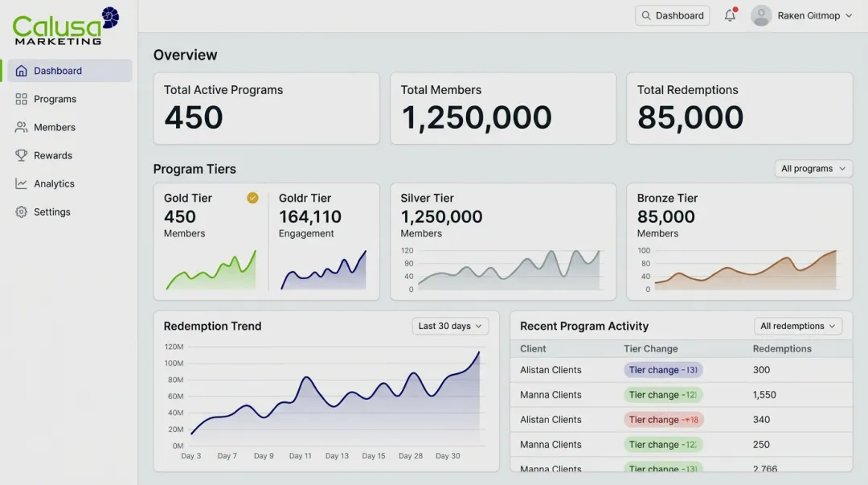Click Tier change badge beside 1,550 redemptions
Screen dimensions: 868x485
click(x=663, y=395)
